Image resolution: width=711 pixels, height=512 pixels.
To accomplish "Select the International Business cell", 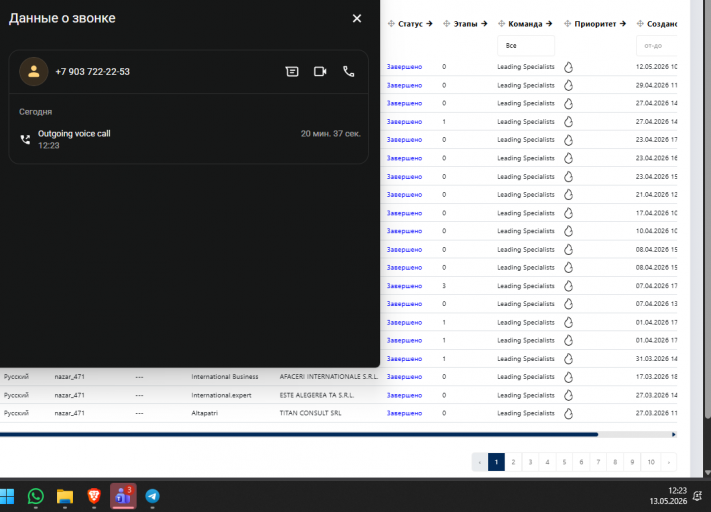I will 225,377.
